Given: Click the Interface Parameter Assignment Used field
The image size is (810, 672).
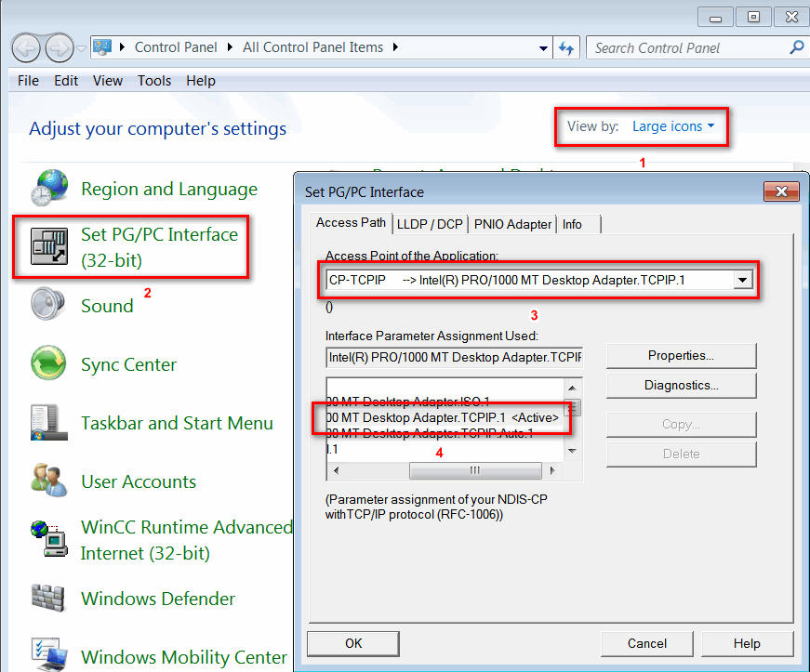Looking at the screenshot, I should click(x=455, y=357).
